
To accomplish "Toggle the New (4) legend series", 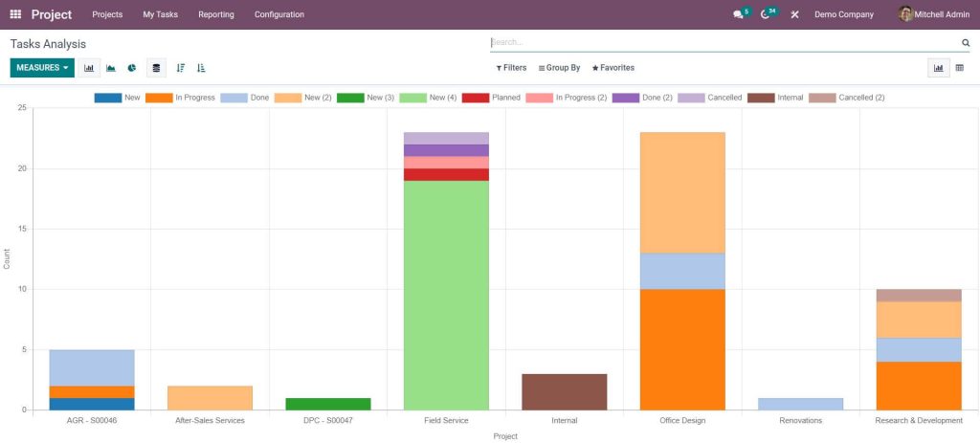I will click(428, 98).
